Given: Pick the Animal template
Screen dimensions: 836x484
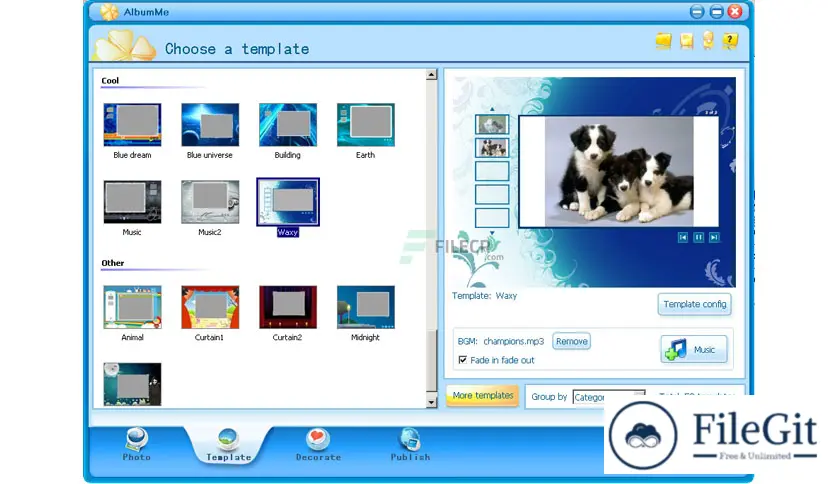Looking at the screenshot, I should point(132,307).
